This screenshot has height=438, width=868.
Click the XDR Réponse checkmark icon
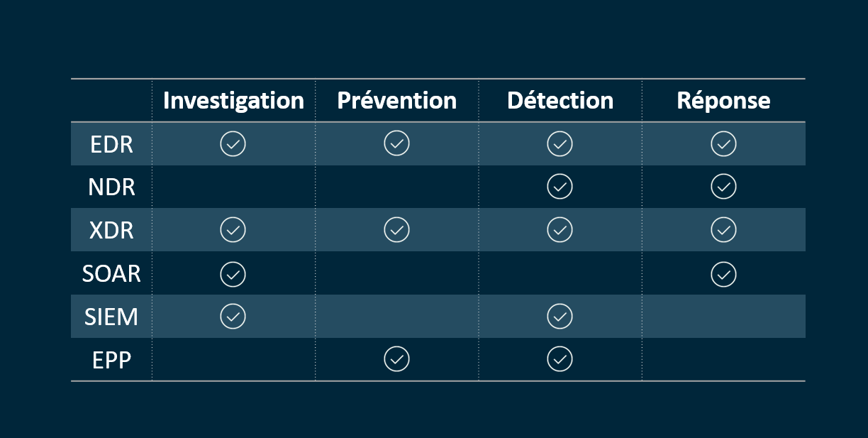pos(723,230)
